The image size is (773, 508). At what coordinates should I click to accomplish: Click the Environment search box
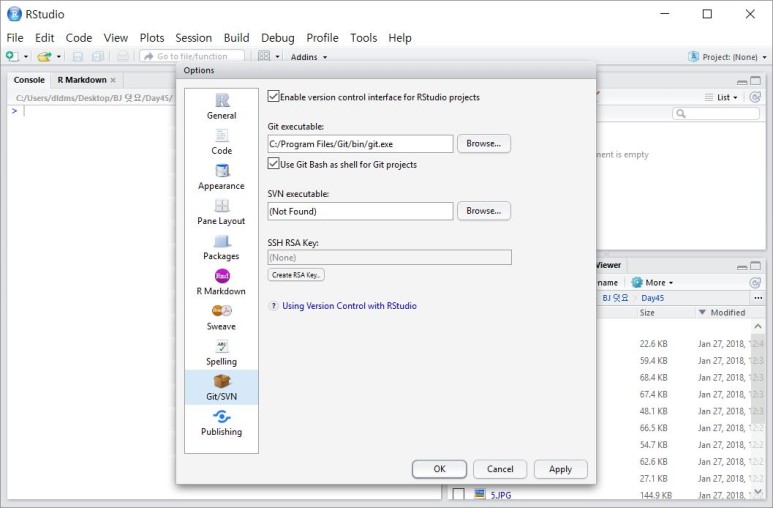click(716, 114)
